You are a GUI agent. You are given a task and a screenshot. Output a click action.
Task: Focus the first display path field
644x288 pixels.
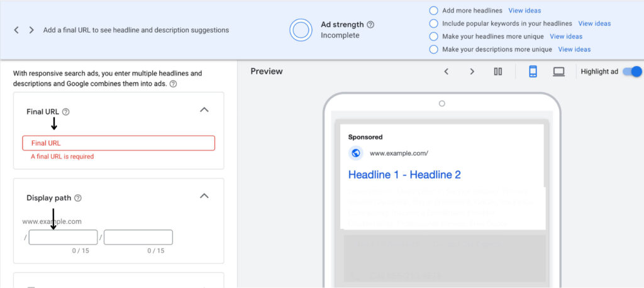(63, 238)
